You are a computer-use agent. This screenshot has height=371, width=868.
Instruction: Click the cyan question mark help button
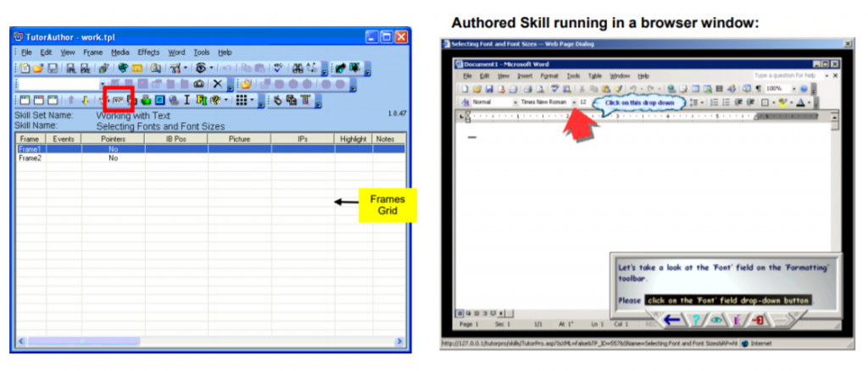[x=697, y=319]
